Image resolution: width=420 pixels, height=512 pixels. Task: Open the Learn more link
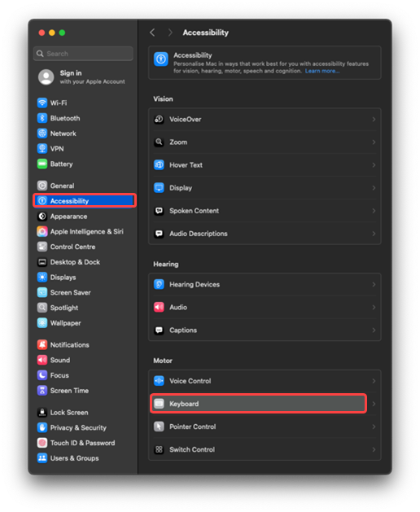322,71
